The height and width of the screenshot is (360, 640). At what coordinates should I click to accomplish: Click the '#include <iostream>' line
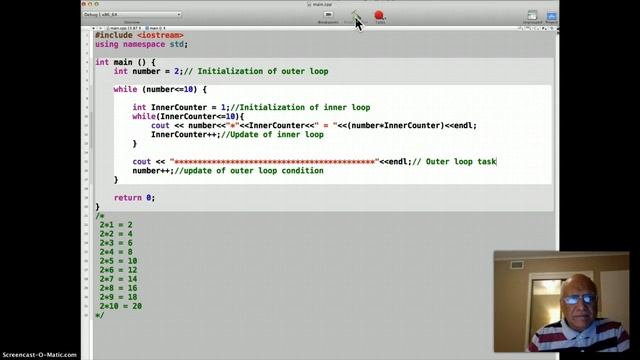pyautogui.click(x=139, y=36)
